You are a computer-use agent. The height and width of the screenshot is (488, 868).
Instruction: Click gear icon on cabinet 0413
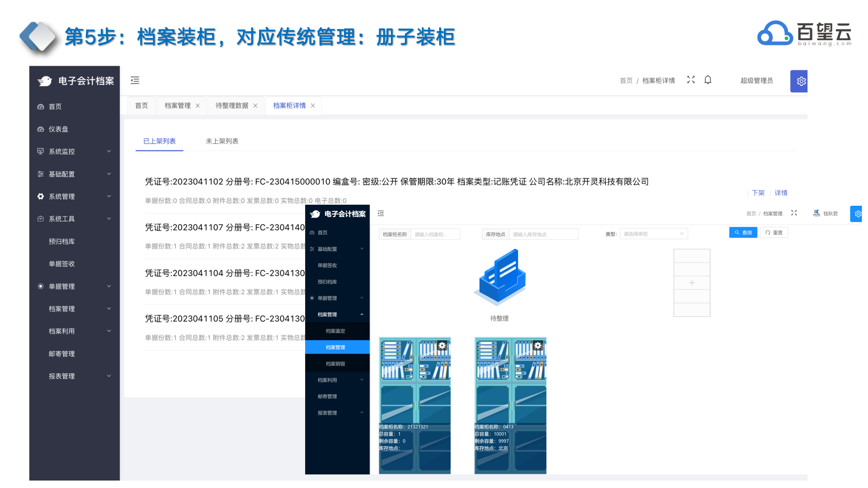pyautogui.click(x=538, y=345)
